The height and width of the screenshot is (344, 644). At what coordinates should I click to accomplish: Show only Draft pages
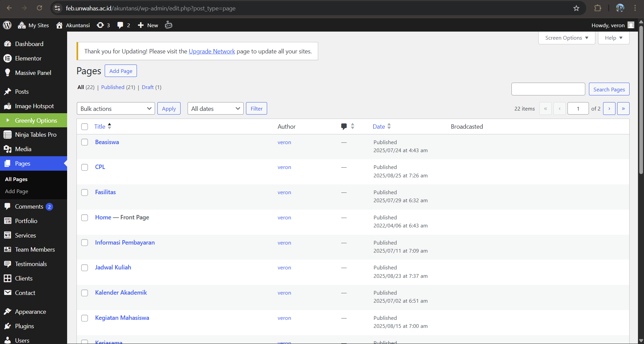point(148,87)
